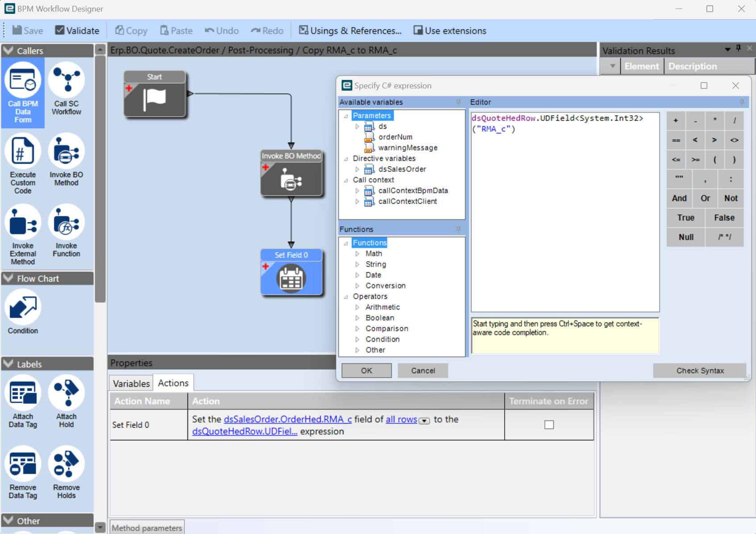This screenshot has height=534, width=756.
Task: Collapse the Parameters tree node
Action: click(x=346, y=115)
